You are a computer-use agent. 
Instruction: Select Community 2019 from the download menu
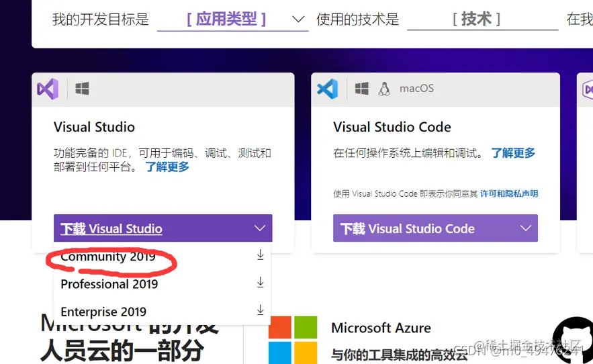point(163,256)
